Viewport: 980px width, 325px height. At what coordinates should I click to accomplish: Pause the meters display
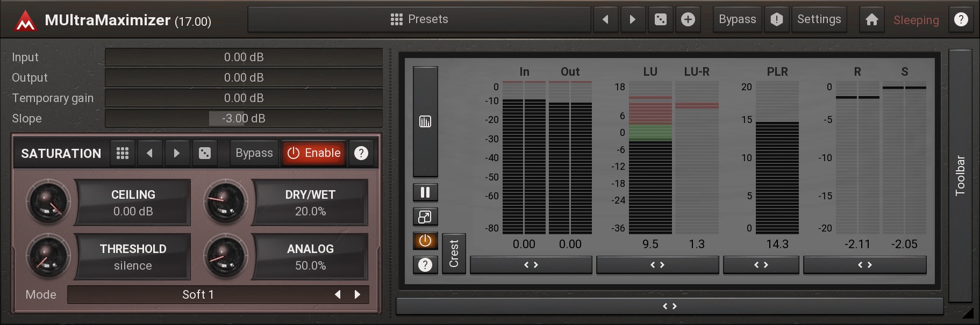425,192
